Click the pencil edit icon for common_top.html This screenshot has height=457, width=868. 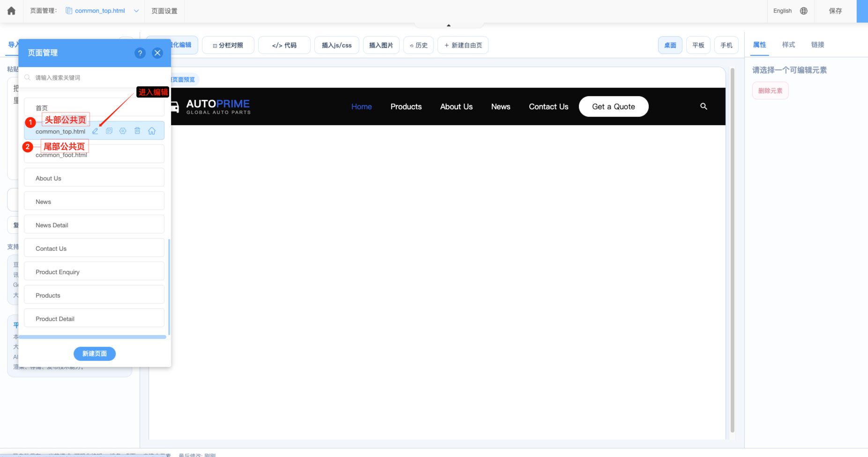[96, 131]
